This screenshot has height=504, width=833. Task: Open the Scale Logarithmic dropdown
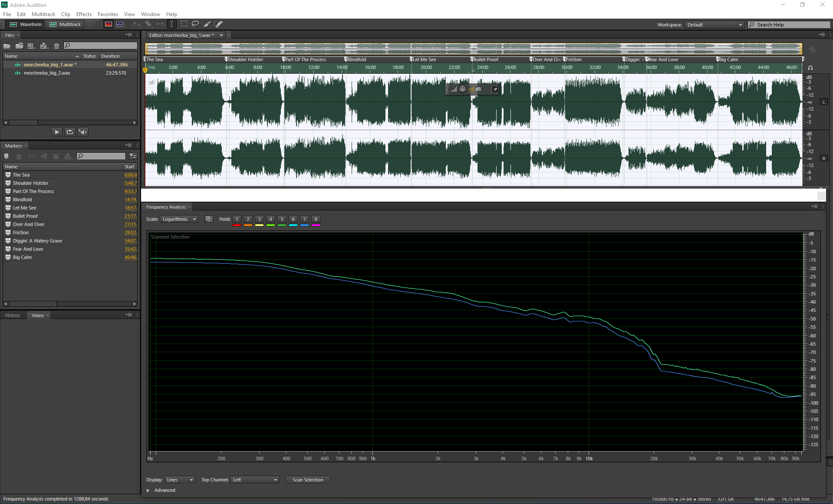pos(179,219)
